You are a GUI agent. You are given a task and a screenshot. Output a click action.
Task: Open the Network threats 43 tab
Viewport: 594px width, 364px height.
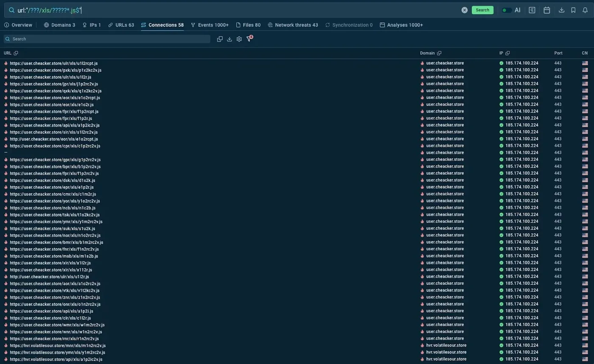coord(293,25)
